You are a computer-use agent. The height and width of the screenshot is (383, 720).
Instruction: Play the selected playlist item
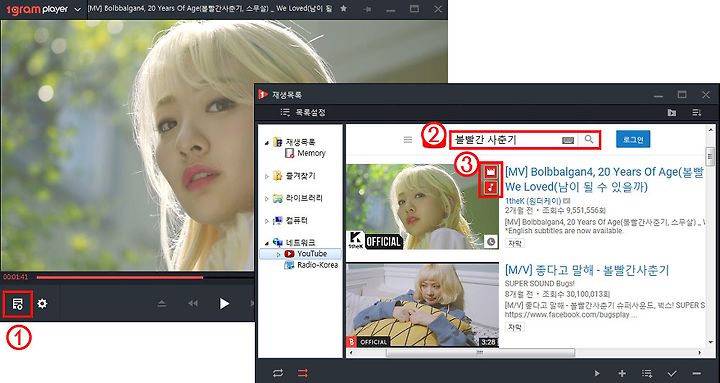coord(597,373)
